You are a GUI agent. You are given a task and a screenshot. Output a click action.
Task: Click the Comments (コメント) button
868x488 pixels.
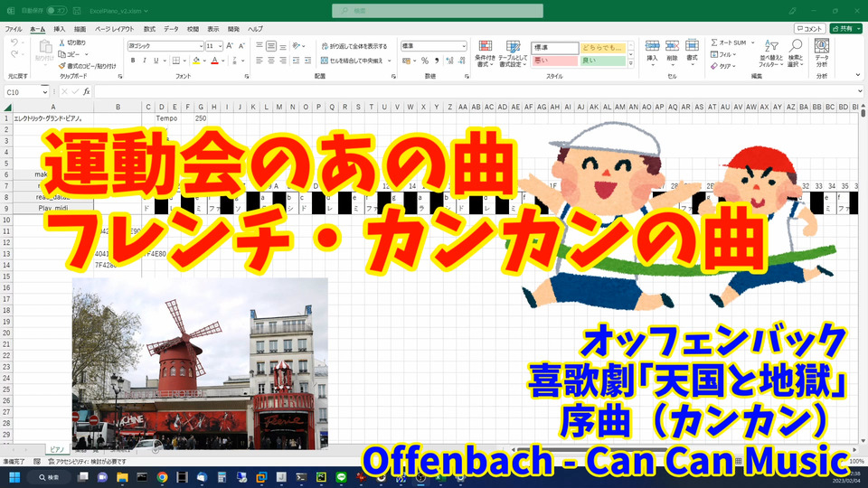click(810, 28)
